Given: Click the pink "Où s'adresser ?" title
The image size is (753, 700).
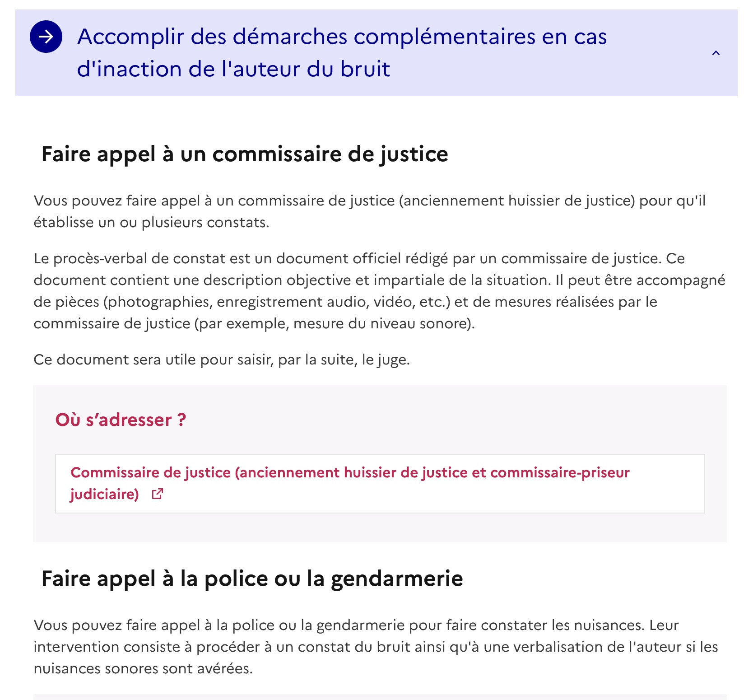Looking at the screenshot, I should tap(121, 420).
